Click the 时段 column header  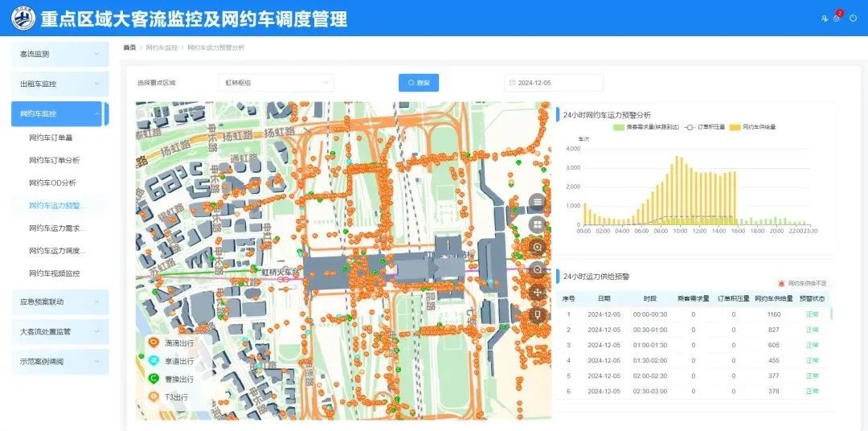pos(650,298)
